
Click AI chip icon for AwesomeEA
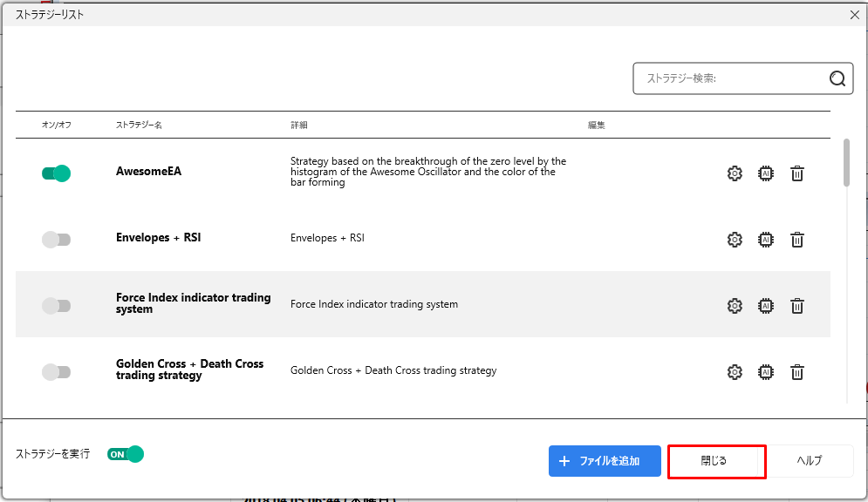pos(766,173)
